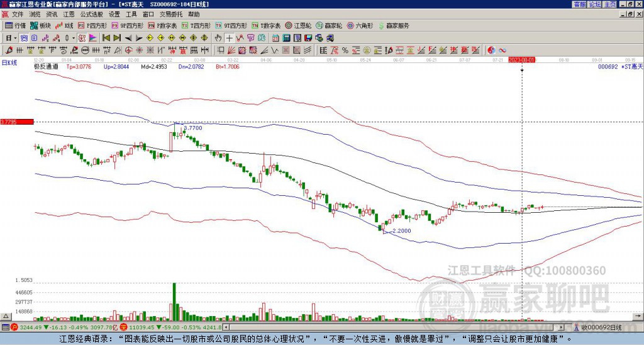The image size is (644, 345).
Task: Open T数字表 tool
Action: tap(266, 25)
